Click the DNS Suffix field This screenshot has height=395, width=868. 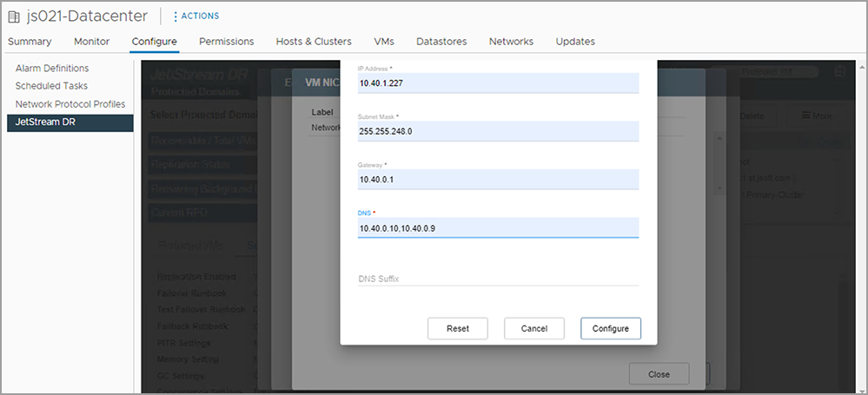(498, 279)
